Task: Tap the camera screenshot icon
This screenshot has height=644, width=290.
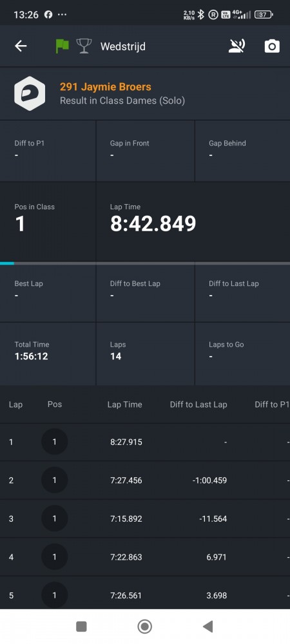Action: click(x=272, y=46)
